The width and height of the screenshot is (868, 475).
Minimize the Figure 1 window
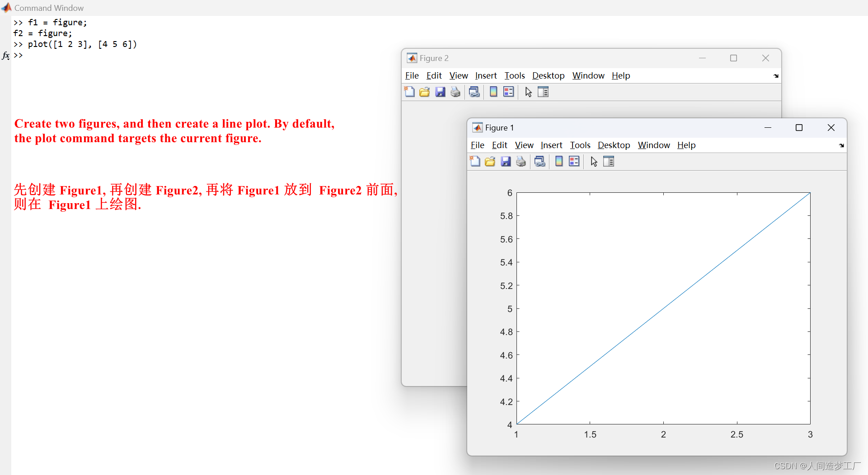pos(768,128)
